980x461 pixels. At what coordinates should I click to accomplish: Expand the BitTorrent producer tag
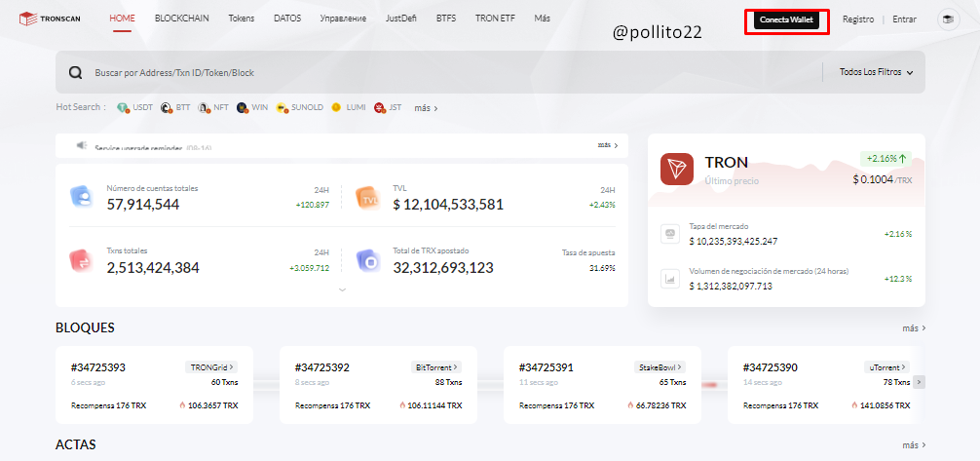[436, 367]
